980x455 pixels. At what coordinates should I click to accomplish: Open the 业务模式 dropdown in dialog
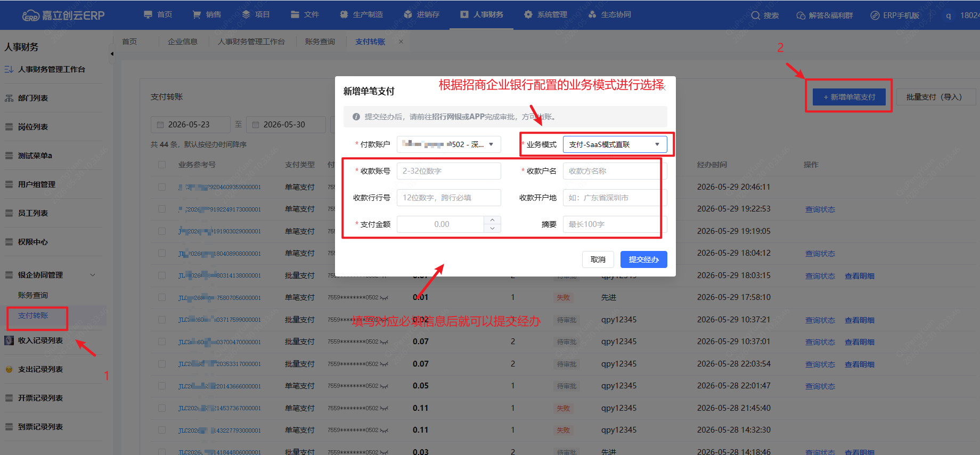coord(615,144)
